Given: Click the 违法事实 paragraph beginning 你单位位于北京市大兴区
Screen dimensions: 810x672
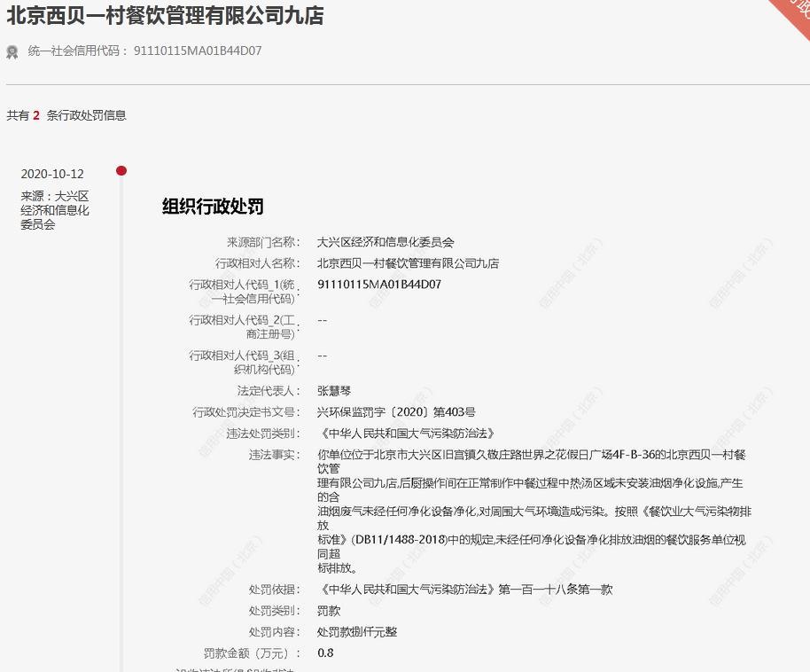Looking at the screenshot, I should point(534,512).
